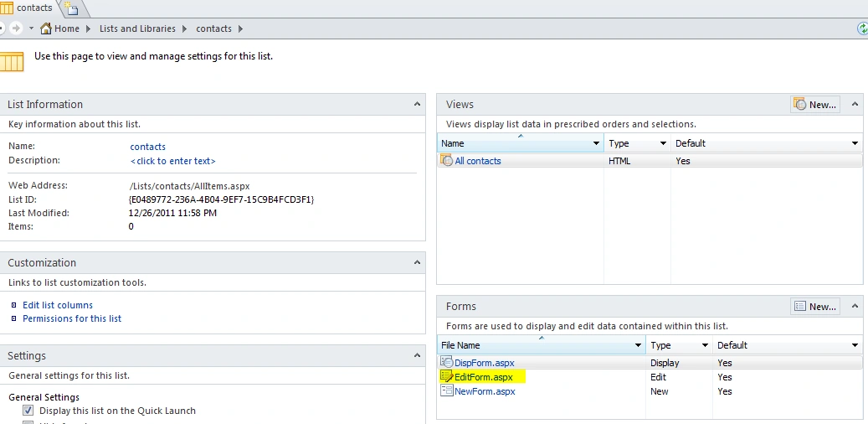Open the File Name column dropdown in Forms
The width and height of the screenshot is (868, 424).
pos(638,345)
